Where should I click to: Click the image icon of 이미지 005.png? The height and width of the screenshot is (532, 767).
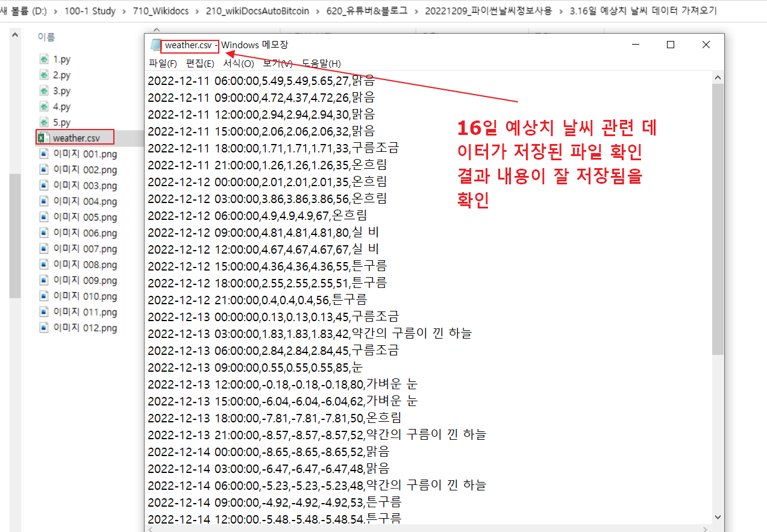(44, 217)
